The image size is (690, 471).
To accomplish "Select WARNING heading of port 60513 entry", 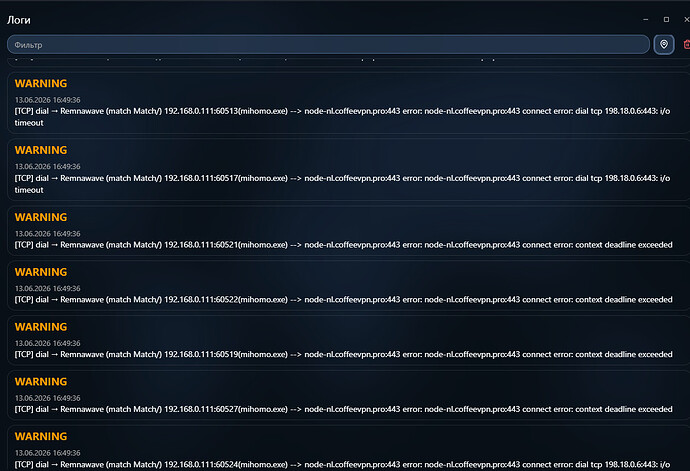I will click(41, 83).
